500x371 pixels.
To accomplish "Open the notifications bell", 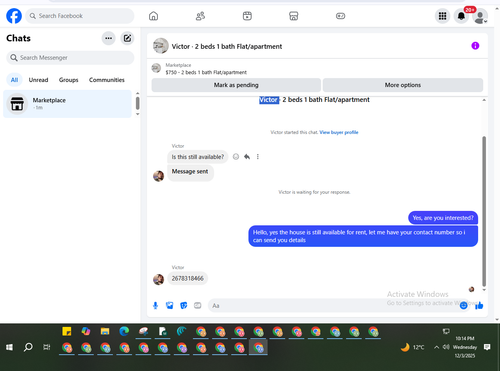I will pos(461,16).
